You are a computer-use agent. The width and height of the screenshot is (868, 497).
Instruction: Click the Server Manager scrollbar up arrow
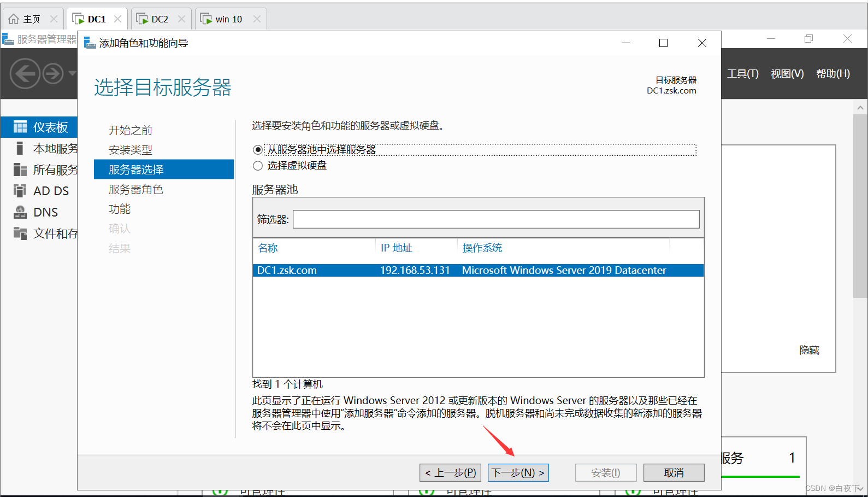[x=860, y=108]
